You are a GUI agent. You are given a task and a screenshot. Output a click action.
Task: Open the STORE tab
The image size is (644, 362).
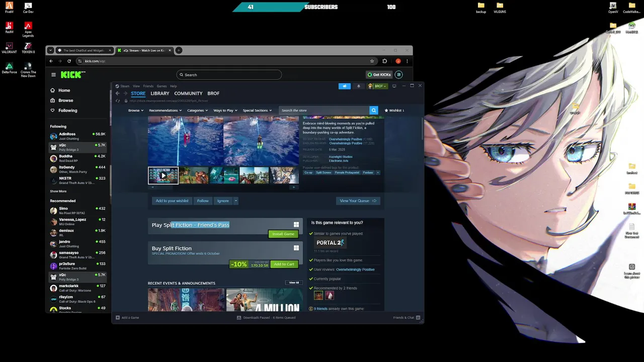pyautogui.click(x=138, y=94)
